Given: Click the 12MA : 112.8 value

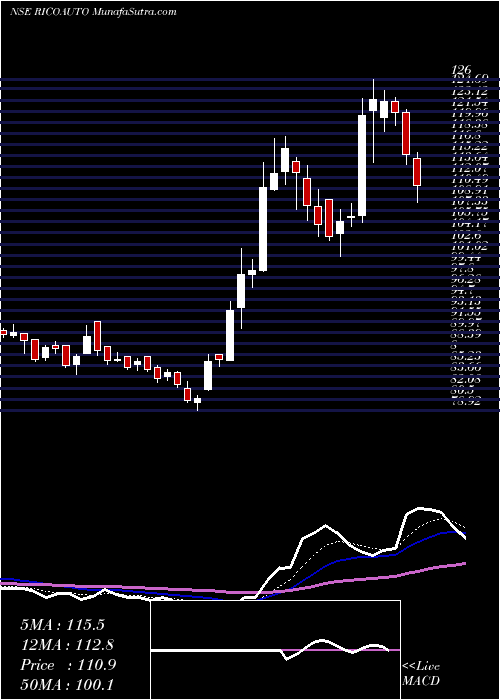Looking at the screenshot, I should click(x=67, y=645).
